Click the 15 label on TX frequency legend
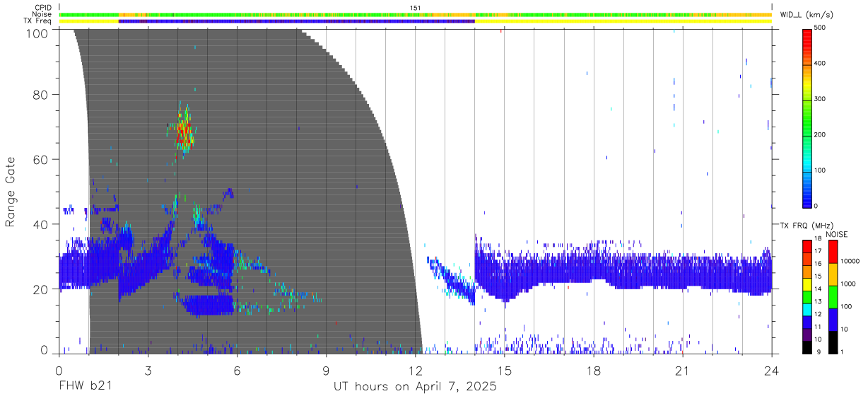This screenshot has width=868, height=401. tap(818, 276)
